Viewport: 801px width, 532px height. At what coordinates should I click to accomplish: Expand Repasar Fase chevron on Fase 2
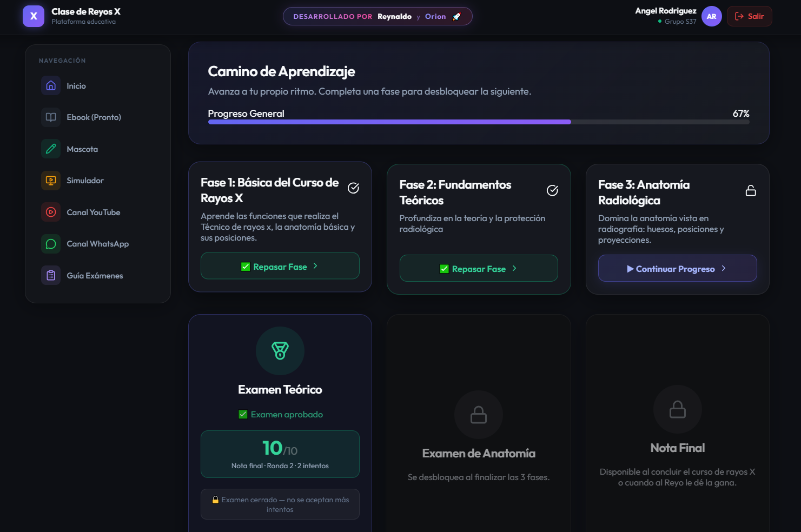pyautogui.click(x=514, y=268)
